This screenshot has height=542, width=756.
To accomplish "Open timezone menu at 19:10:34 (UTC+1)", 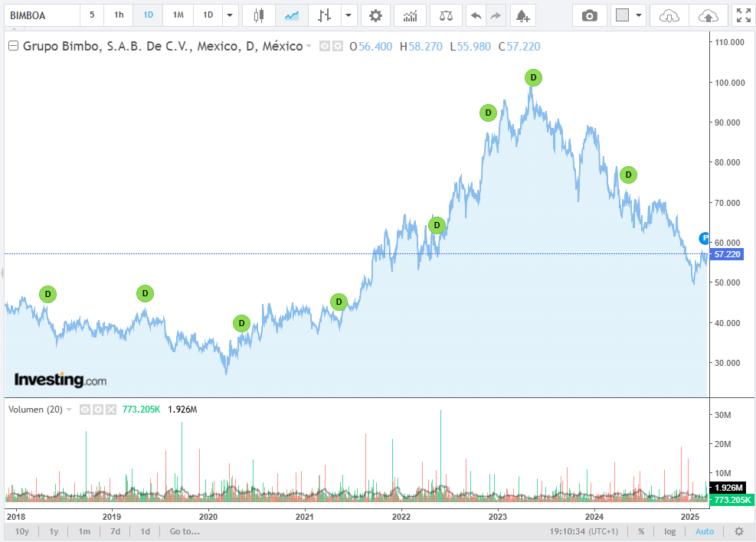I will (x=584, y=531).
